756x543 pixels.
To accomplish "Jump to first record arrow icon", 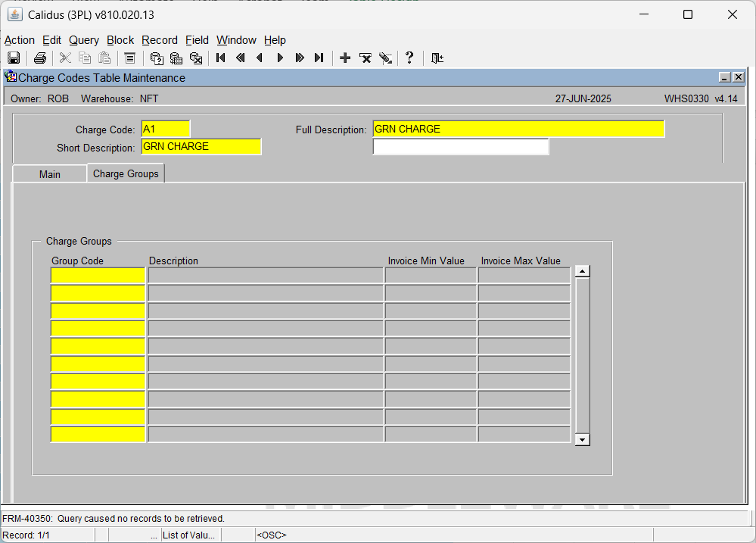I will [221, 58].
